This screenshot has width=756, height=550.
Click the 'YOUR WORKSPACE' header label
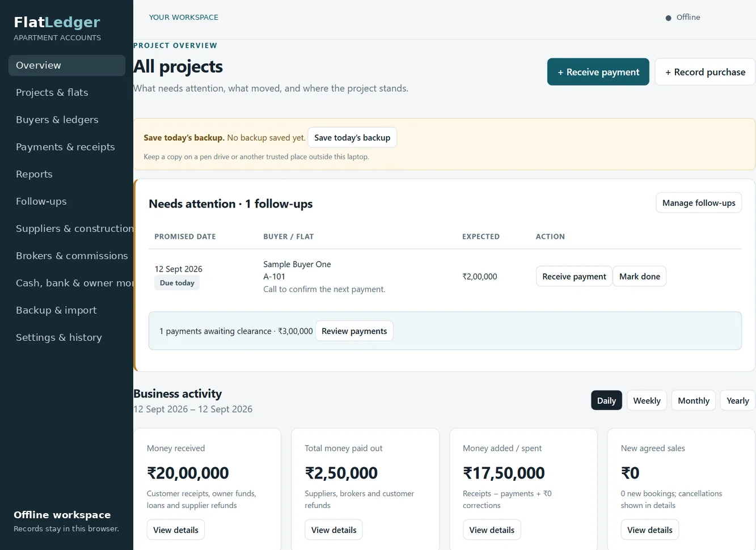[x=184, y=18]
